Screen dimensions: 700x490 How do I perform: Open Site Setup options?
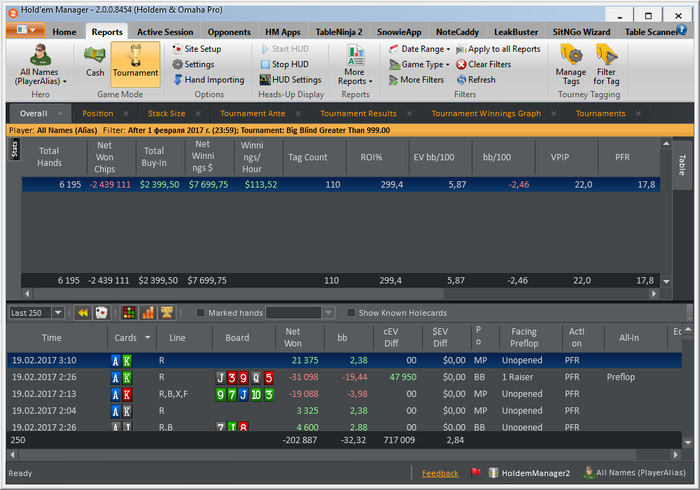[195, 49]
